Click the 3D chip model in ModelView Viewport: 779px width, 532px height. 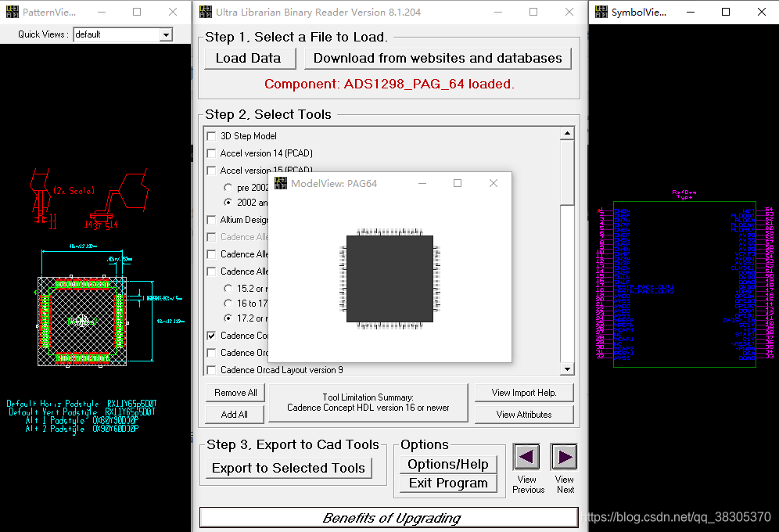(x=390, y=279)
